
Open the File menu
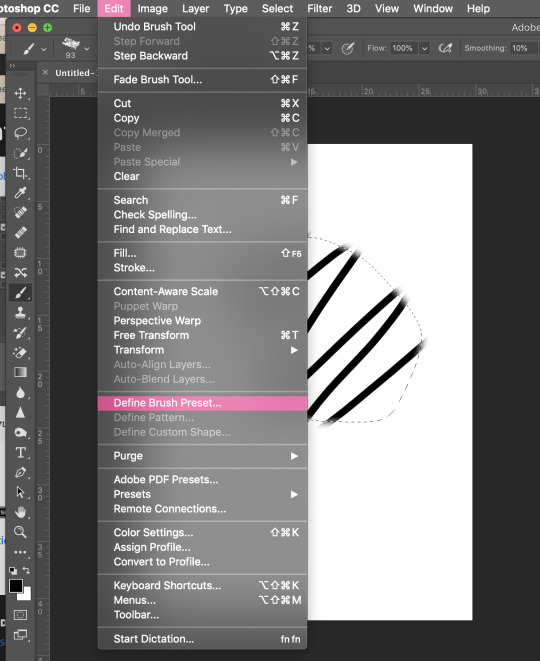81,8
